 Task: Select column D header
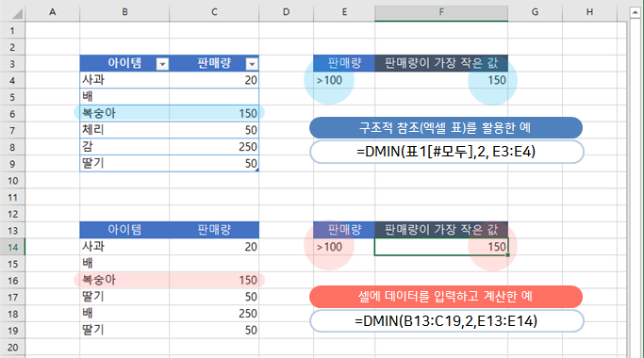(287, 12)
